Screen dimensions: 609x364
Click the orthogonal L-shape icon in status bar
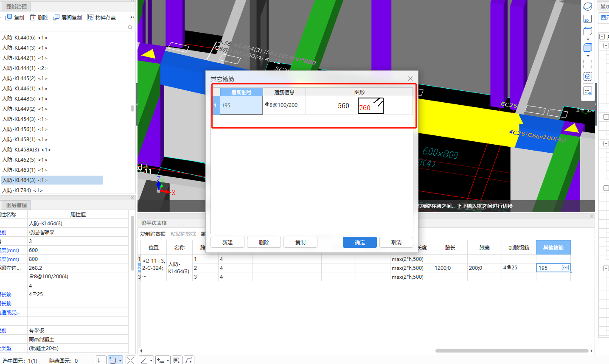click(x=101, y=360)
